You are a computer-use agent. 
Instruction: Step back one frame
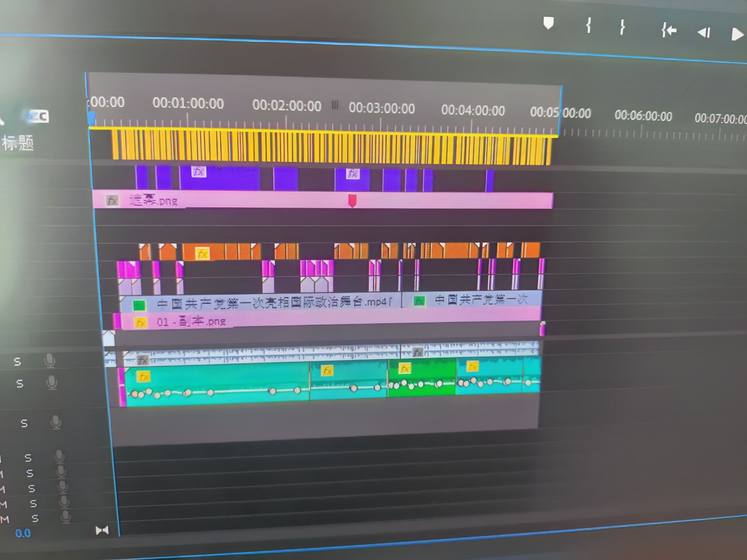[704, 33]
